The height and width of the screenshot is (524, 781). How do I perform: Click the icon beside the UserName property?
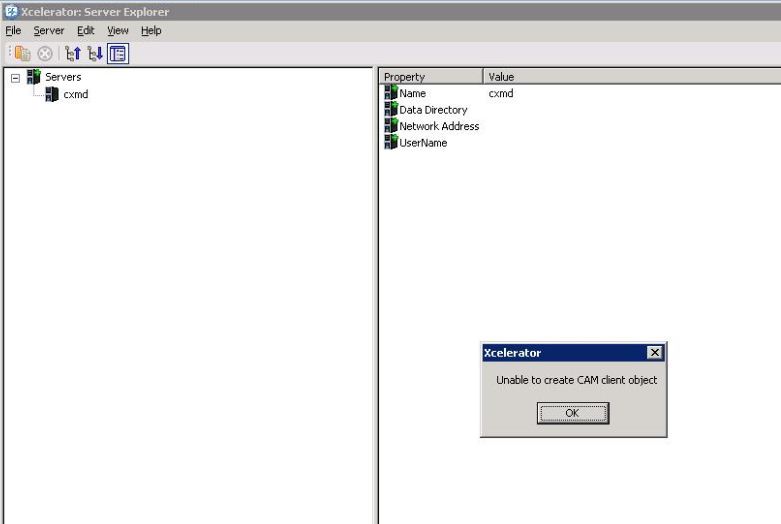point(391,142)
